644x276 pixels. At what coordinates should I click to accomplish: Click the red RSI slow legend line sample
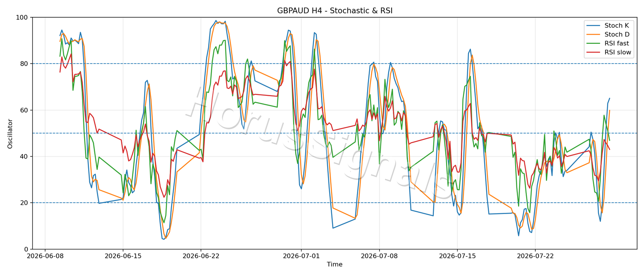click(594, 53)
